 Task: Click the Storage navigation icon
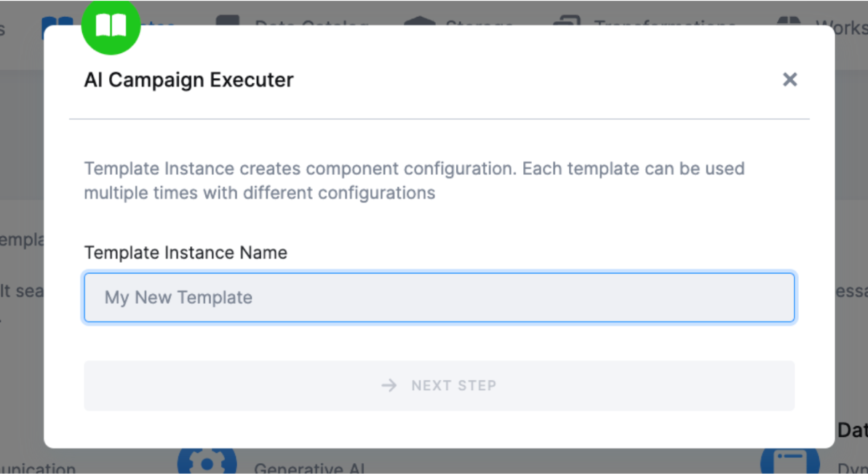pos(419,20)
